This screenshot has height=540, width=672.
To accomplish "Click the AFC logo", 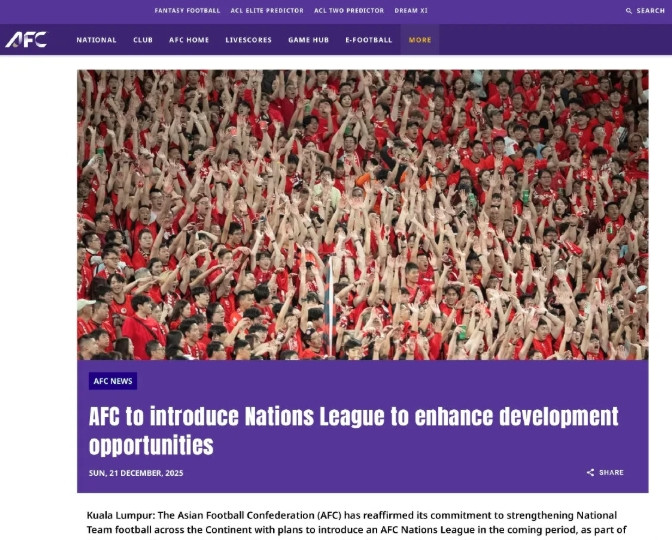I will [26, 39].
